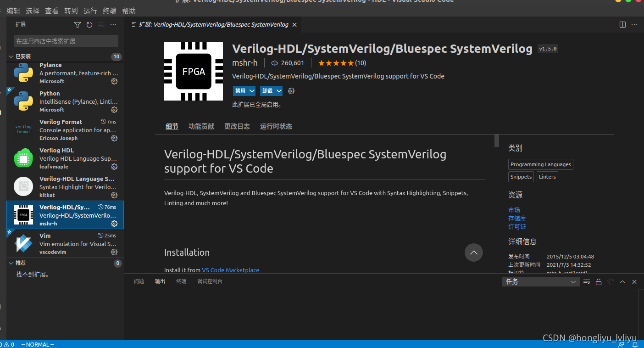
Task: Click the 禁用 disable button
Action: (x=240, y=91)
